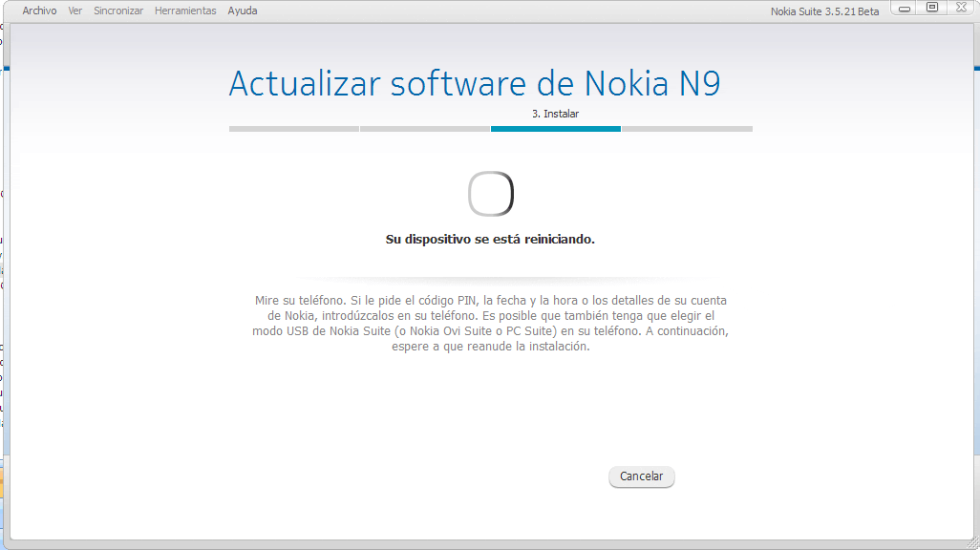This screenshot has width=980, height=550.
Task: Click the active blue Instalar progress segment
Action: (555, 128)
